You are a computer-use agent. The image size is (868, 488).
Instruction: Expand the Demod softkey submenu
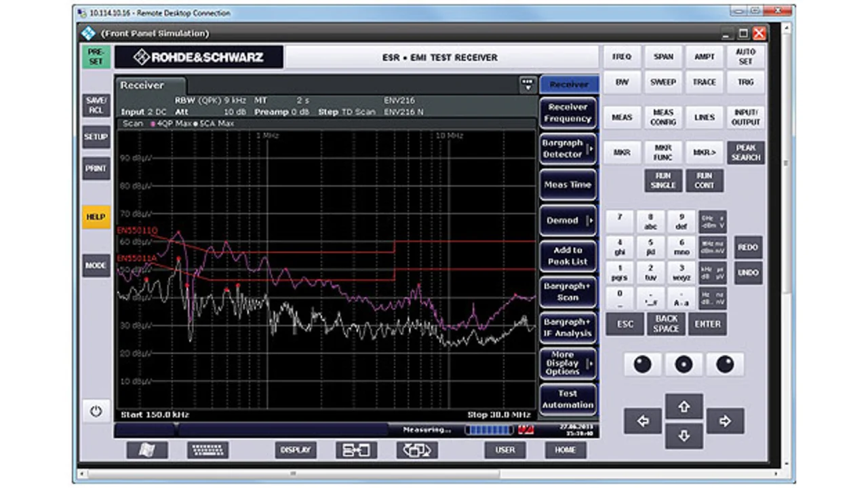(x=568, y=221)
